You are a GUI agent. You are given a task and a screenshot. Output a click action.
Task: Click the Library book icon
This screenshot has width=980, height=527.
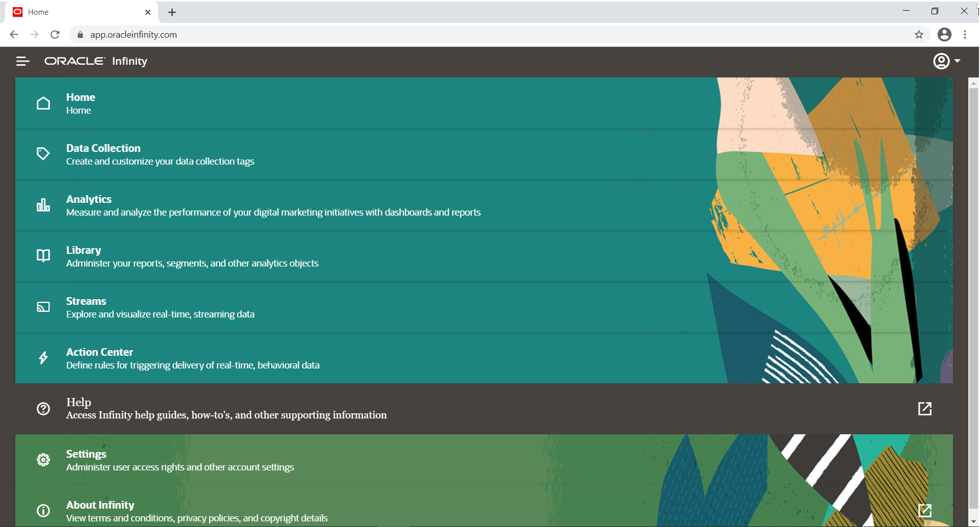coord(43,256)
